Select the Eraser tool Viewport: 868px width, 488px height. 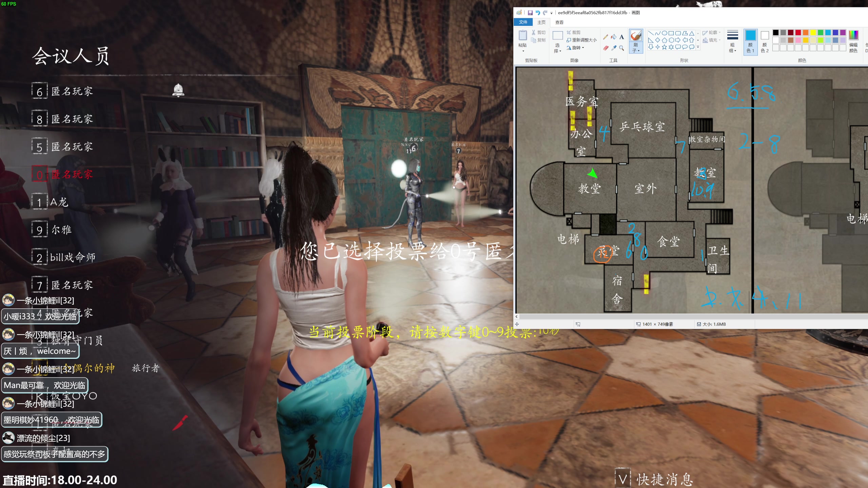click(x=606, y=48)
